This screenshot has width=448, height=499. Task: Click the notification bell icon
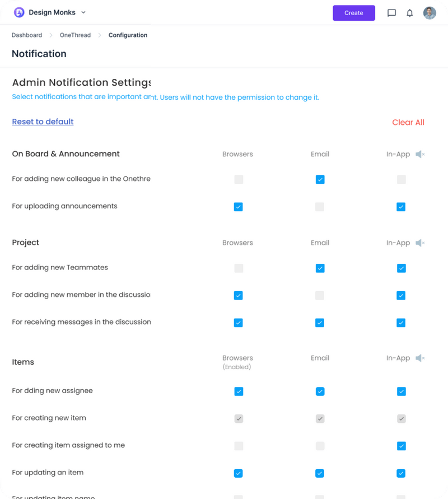[x=409, y=13]
